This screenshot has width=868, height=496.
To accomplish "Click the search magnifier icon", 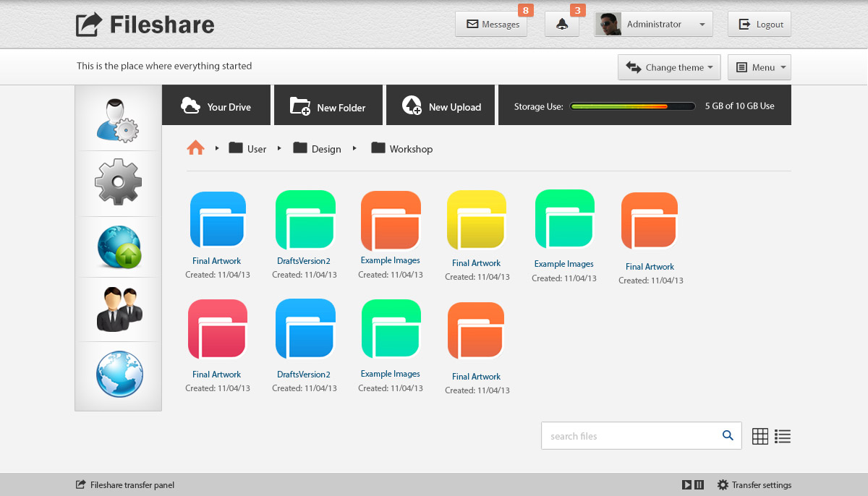I will click(x=728, y=435).
